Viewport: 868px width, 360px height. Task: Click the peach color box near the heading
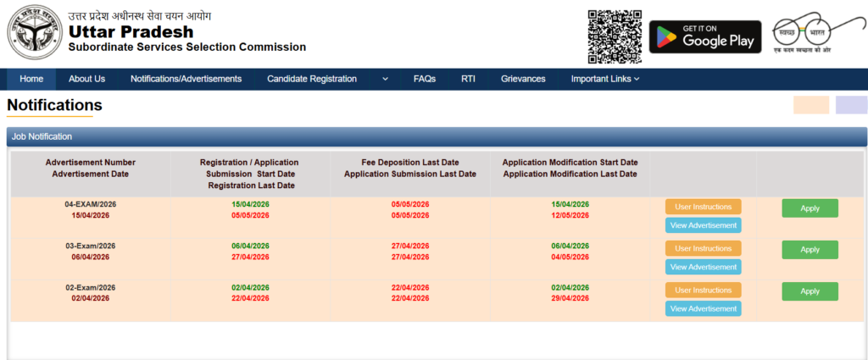pyautogui.click(x=810, y=105)
